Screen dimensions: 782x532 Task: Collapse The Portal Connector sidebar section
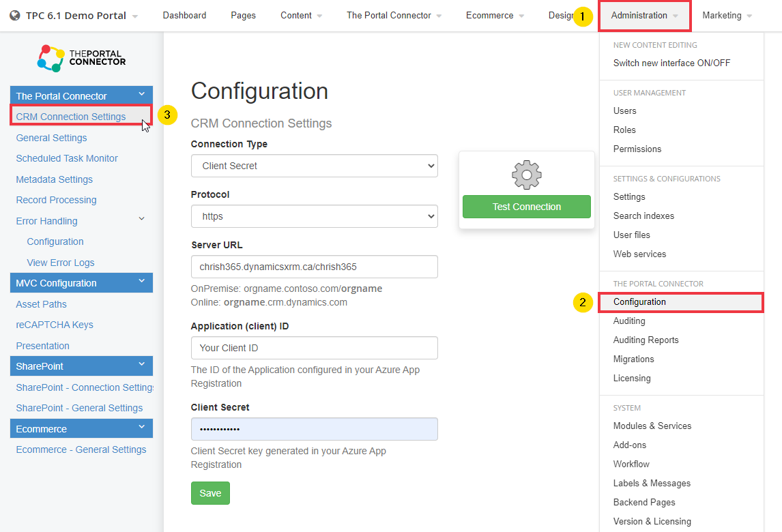pyautogui.click(x=142, y=94)
